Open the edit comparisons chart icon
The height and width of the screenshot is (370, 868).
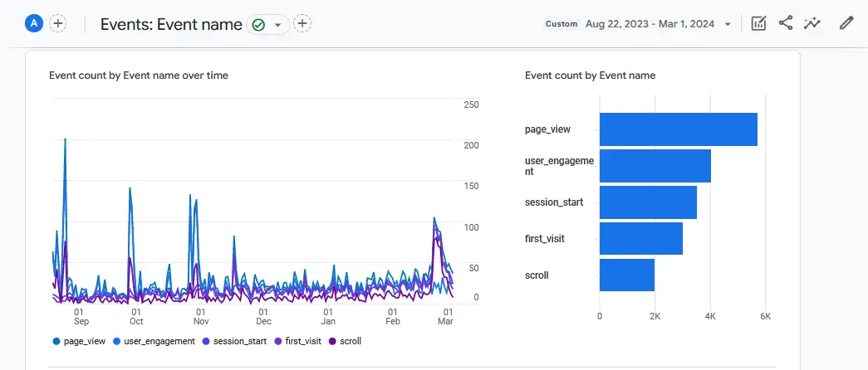(x=758, y=24)
